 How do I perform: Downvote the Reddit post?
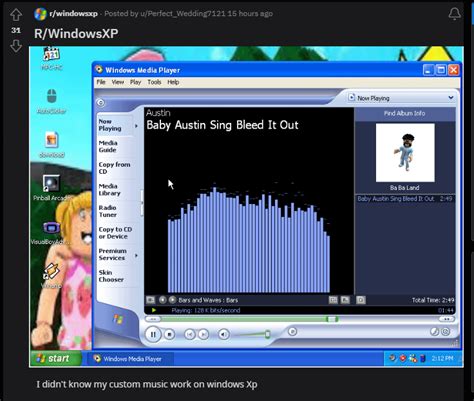tap(16, 46)
